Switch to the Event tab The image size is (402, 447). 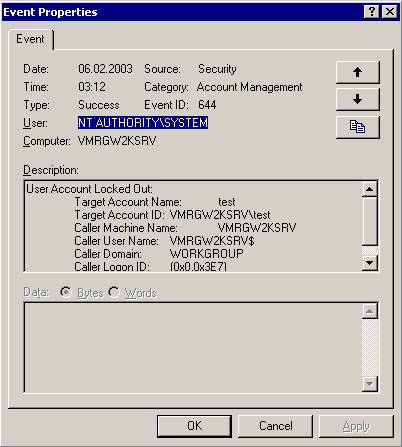coord(30,39)
